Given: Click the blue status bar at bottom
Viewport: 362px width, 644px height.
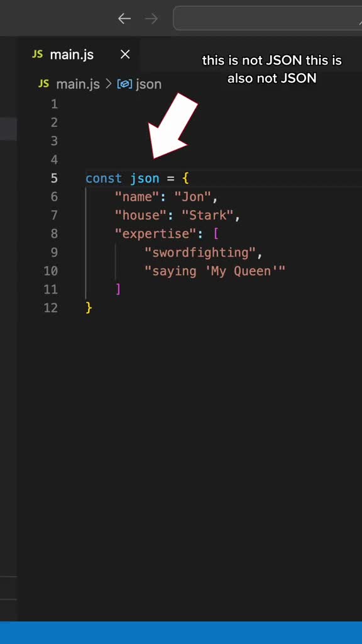Looking at the screenshot, I should coord(181,633).
